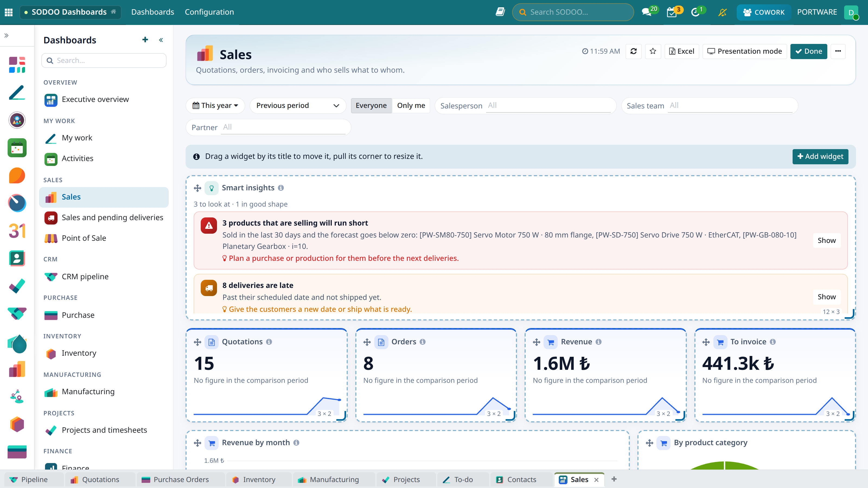Open Sales and pending deliveries dashboard
The height and width of the screenshot is (488, 868).
[x=104, y=217]
